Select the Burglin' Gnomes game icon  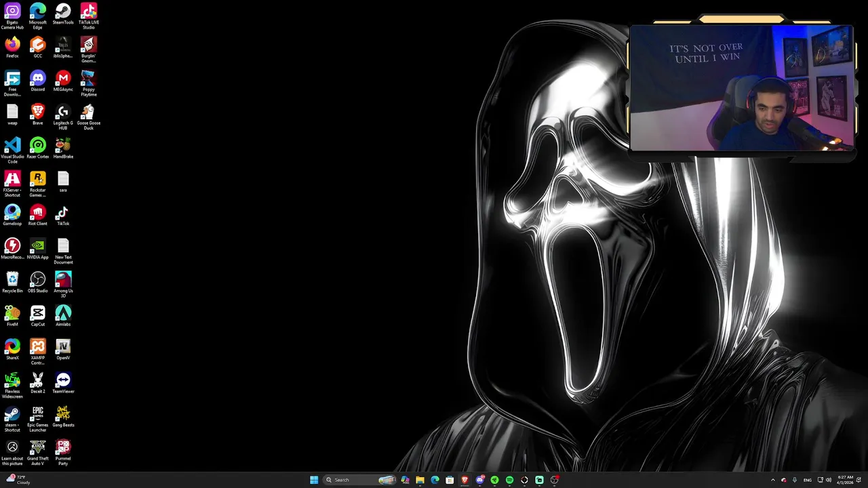(88, 50)
